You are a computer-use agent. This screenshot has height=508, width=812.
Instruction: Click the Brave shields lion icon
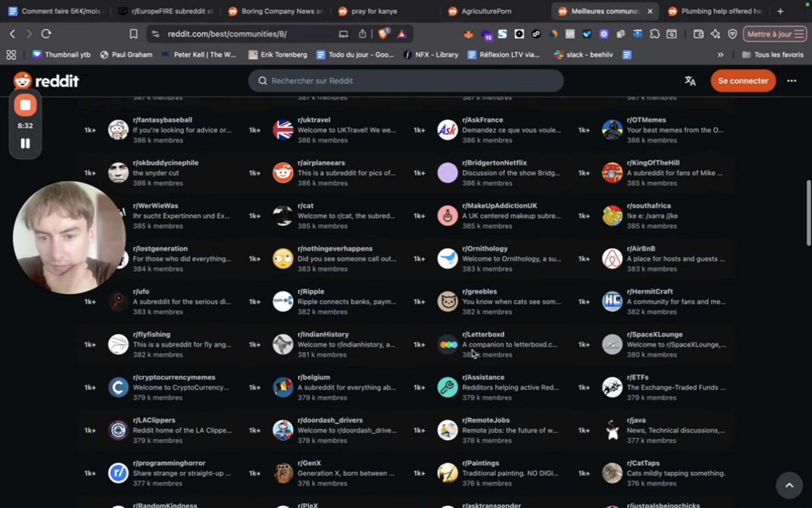tap(383, 34)
